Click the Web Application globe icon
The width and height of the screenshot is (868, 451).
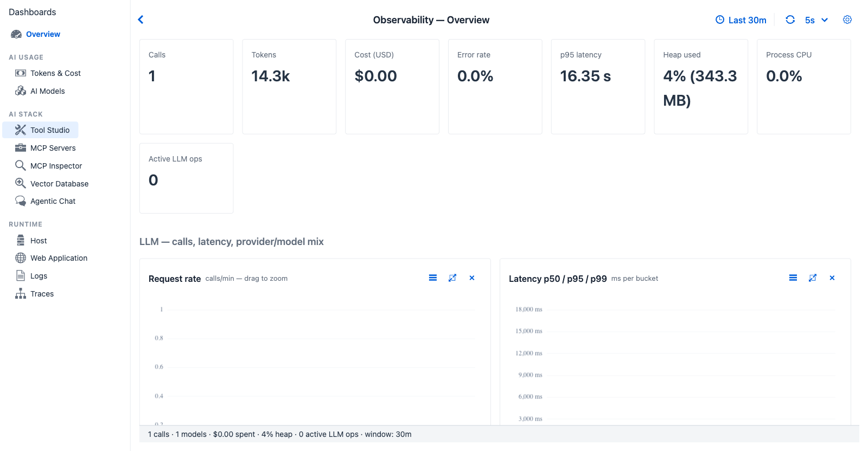21,258
